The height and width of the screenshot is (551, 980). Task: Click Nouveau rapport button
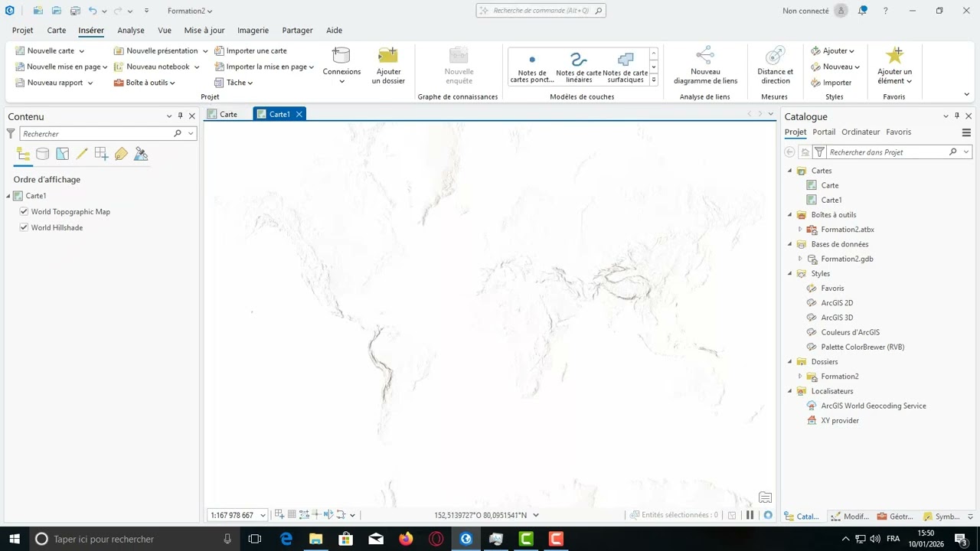point(54,83)
